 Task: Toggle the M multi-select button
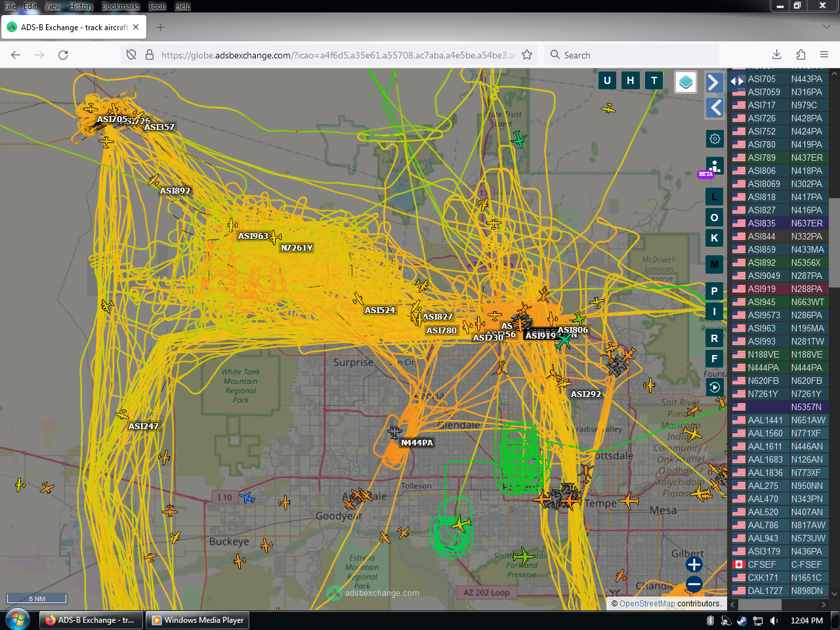(x=715, y=264)
